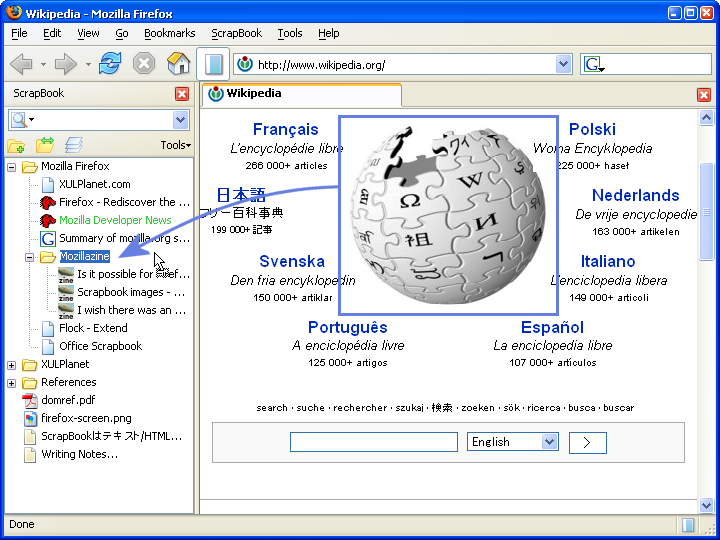Open the Français Wikipedia link
The height and width of the screenshot is (540, 720).
pyautogui.click(x=286, y=129)
